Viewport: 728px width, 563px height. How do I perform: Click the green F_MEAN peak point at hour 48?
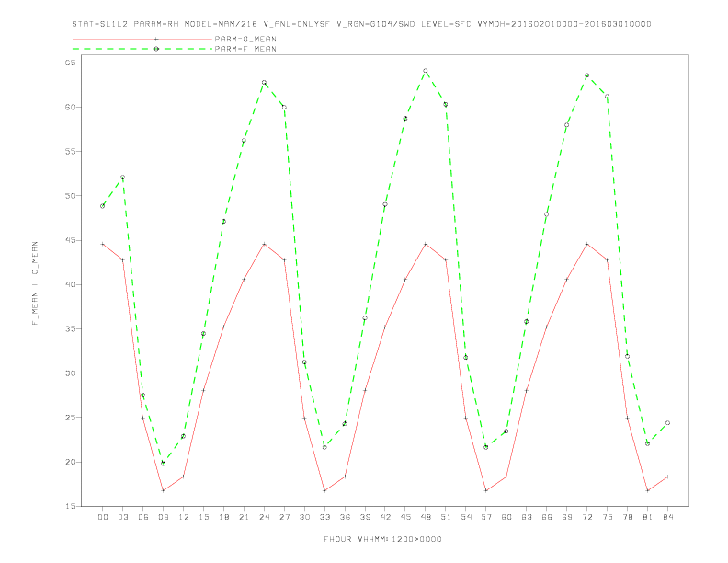point(426,71)
